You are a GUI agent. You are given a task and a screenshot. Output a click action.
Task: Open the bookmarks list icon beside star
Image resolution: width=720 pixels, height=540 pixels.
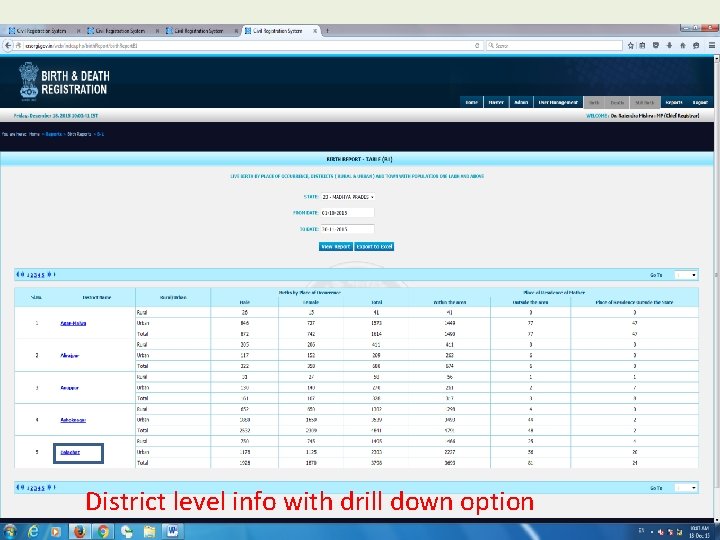pyautogui.click(x=642, y=45)
